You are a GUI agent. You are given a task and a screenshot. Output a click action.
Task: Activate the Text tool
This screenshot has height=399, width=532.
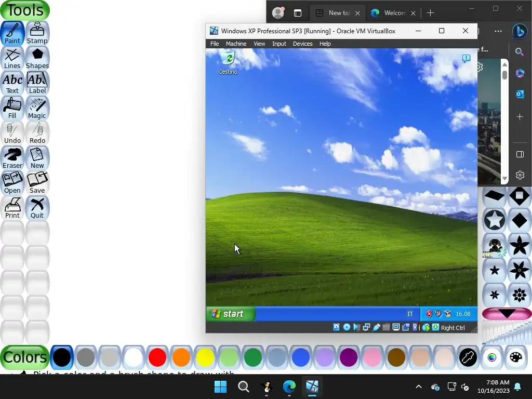point(12,83)
